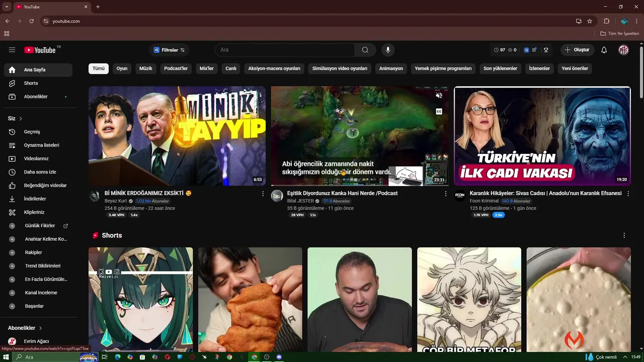The image size is (644, 362).
Task: Open the Filtreler filter control
Action: (169, 50)
